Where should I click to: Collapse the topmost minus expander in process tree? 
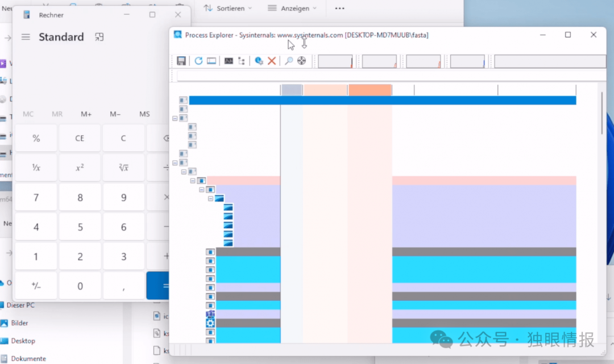click(175, 118)
